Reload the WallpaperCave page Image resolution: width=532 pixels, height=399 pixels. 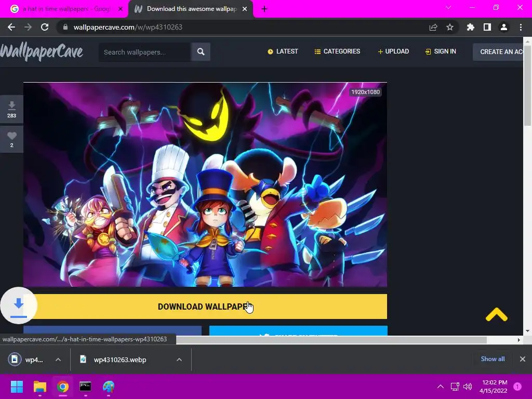[x=45, y=27]
